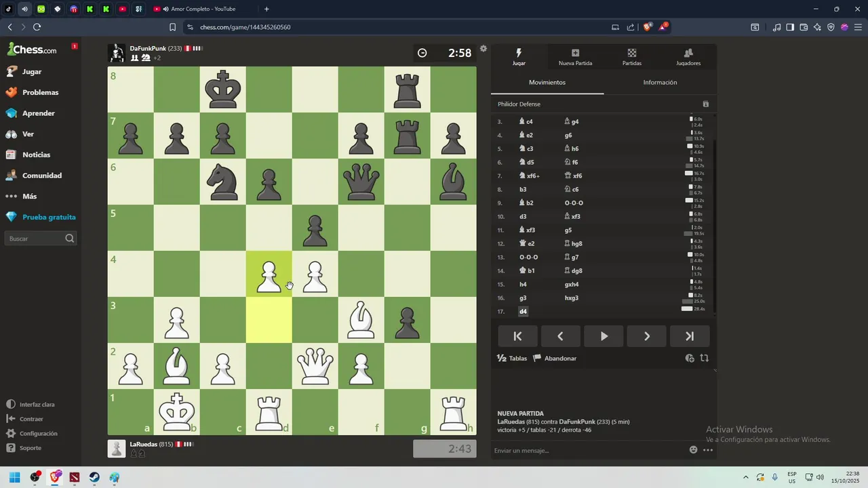Bookmark this page icon

[172, 27]
